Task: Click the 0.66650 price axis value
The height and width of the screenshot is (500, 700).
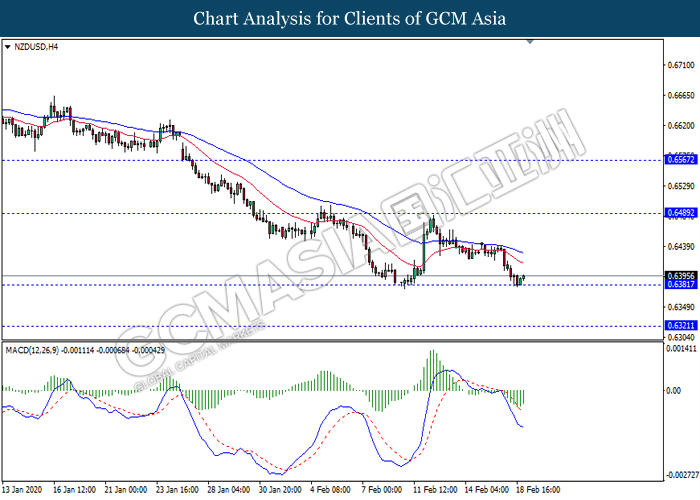Action: coord(681,96)
